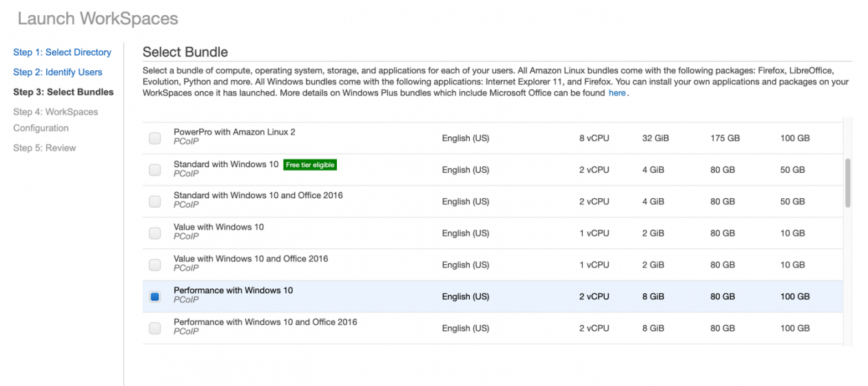Click the Value with Windows 10 bundle name

(x=218, y=227)
